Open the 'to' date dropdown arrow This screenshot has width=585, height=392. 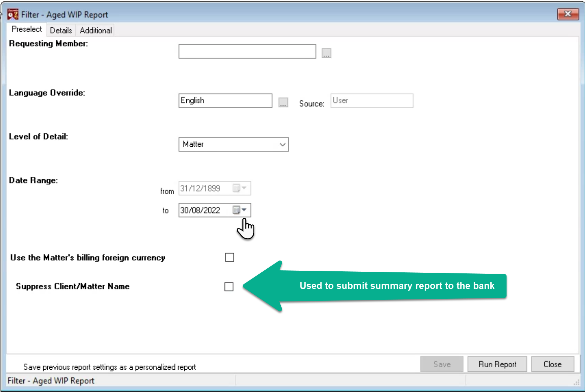pyautogui.click(x=244, y=210)
